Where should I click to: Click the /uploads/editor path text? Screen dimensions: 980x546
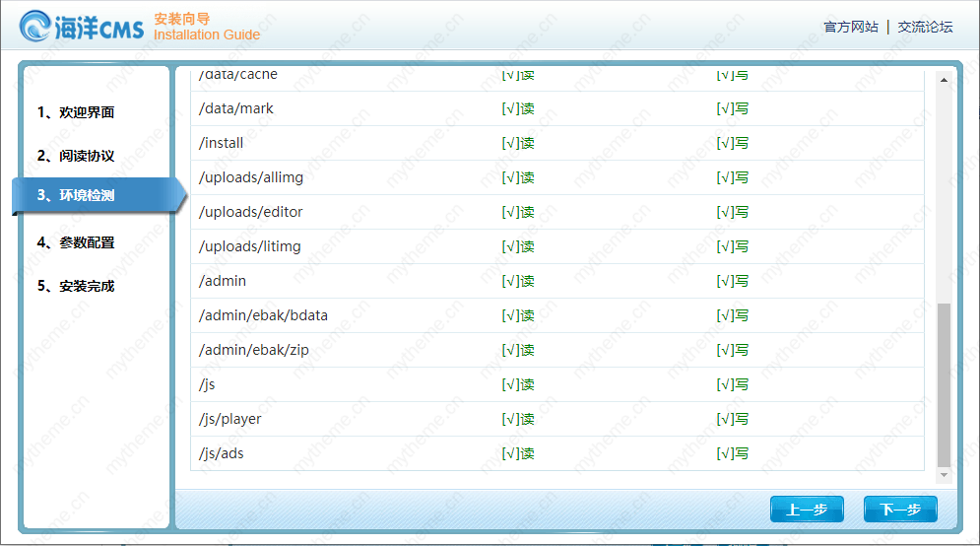pos(250,212)
